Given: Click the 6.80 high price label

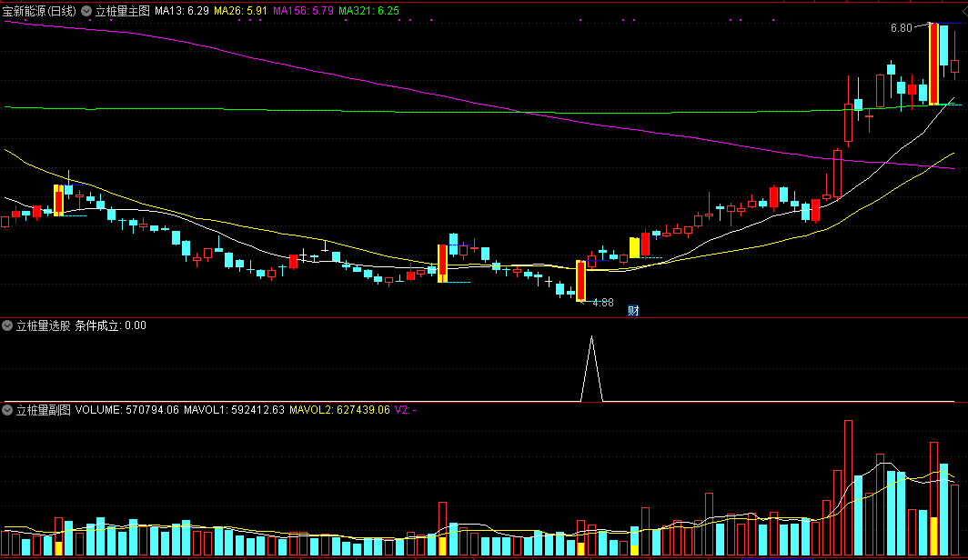Looking at the screenshot, I should [902, 28].
